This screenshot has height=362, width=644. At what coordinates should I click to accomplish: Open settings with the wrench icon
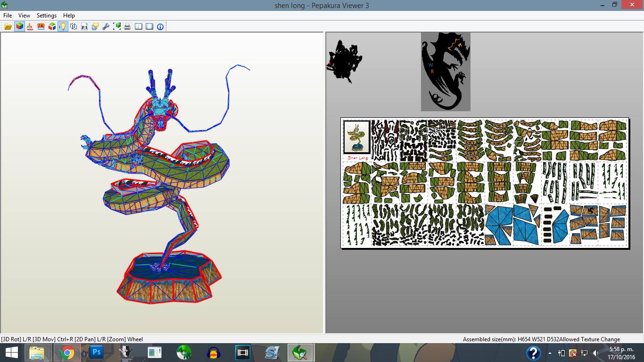106,26
